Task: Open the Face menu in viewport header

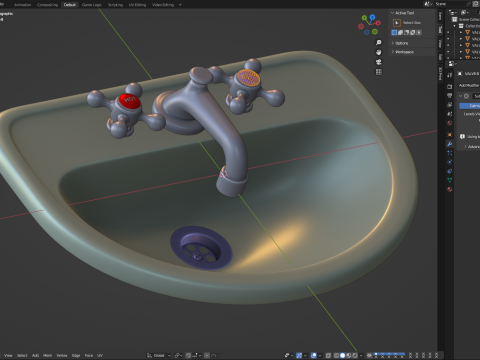Action: 89,355
